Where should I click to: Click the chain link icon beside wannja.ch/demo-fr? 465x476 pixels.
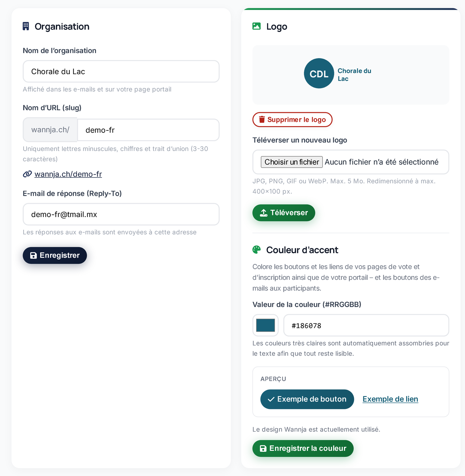pos(27,174)
